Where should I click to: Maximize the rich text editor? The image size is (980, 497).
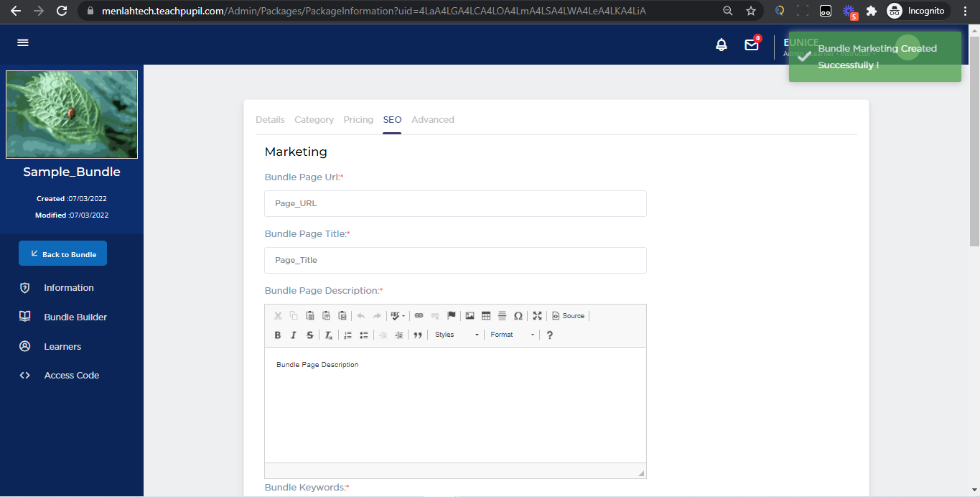(537, 316)
